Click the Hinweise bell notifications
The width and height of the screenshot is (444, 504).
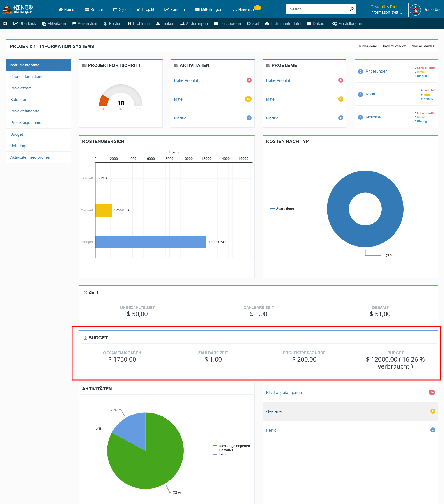point(243,10)
